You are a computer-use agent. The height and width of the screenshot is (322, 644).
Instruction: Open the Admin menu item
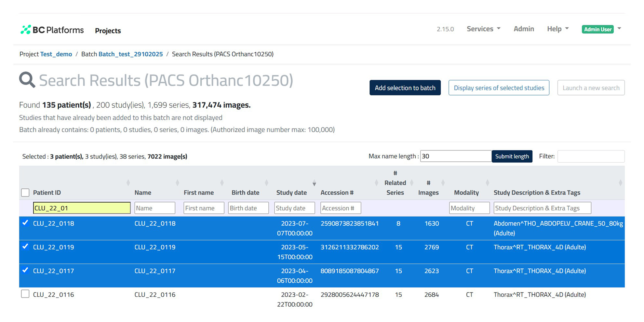pos(524,29)
